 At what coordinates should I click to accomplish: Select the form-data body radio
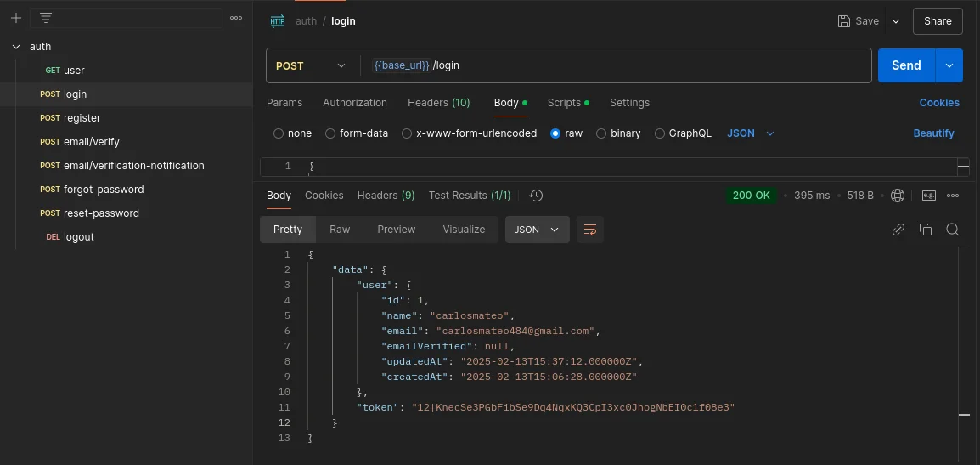coord(330,133)
